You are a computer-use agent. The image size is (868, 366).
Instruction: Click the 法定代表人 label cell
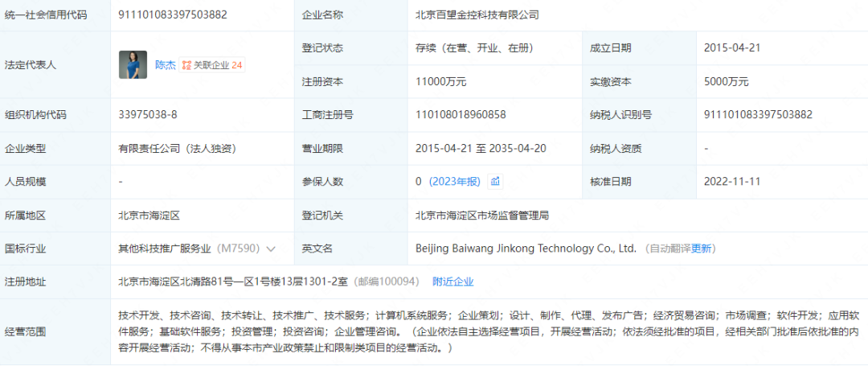coord(55,65)
